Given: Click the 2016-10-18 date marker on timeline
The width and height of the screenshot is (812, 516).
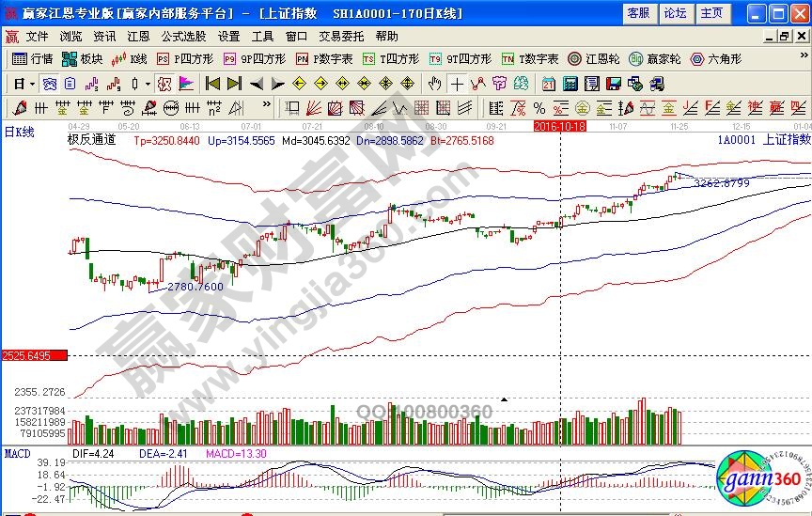Looking at the screenshot, I should [559, 125].
